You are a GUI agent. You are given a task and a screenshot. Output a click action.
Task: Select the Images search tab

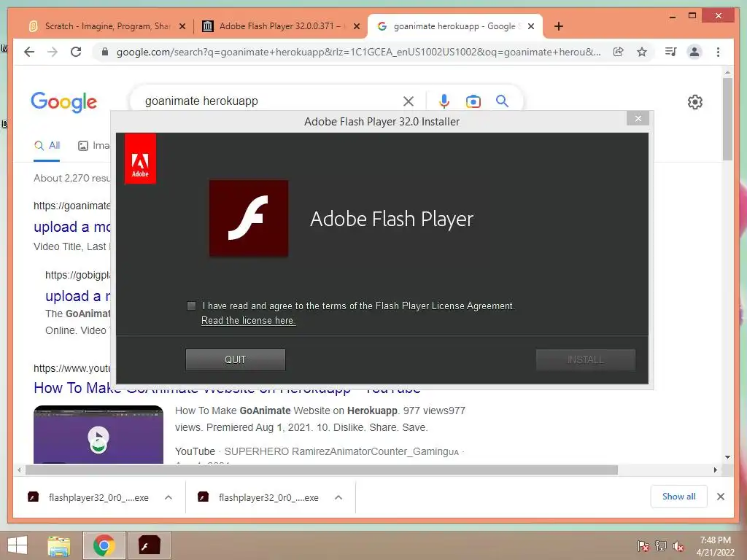pos(94,146)
